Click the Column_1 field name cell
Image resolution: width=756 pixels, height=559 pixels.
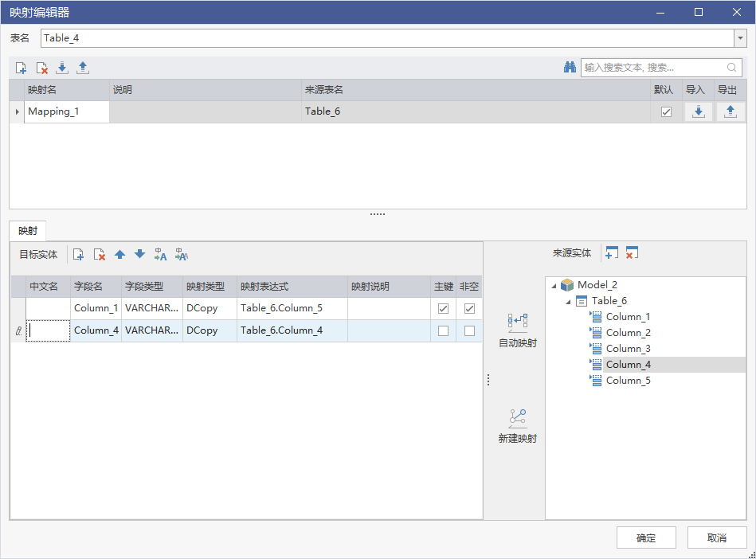coord(96,308)
